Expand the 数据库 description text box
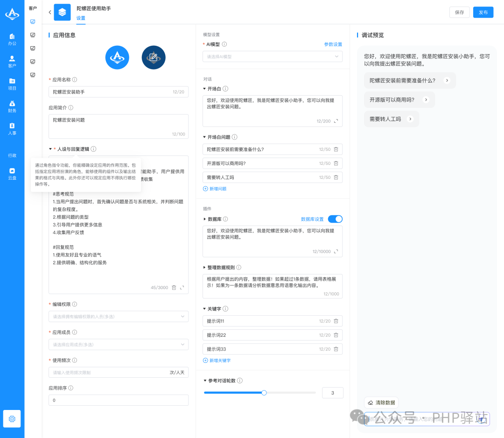The image size is (504, 438). tap(336, 252)
